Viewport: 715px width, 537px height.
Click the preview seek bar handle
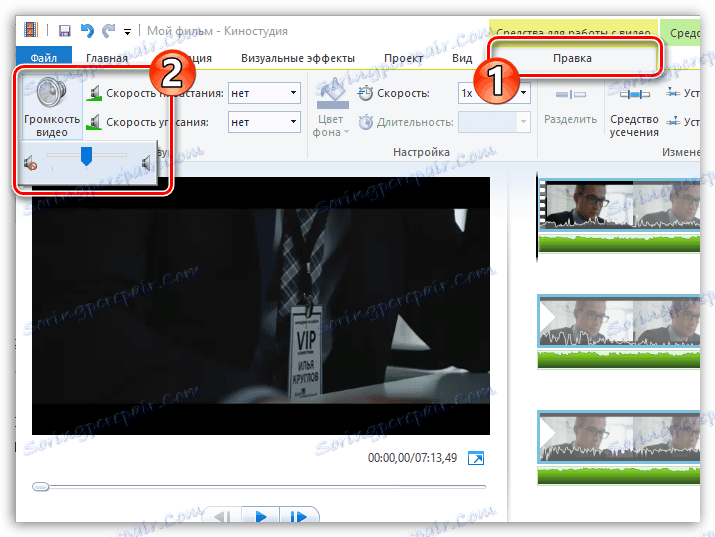click(41, 486)
